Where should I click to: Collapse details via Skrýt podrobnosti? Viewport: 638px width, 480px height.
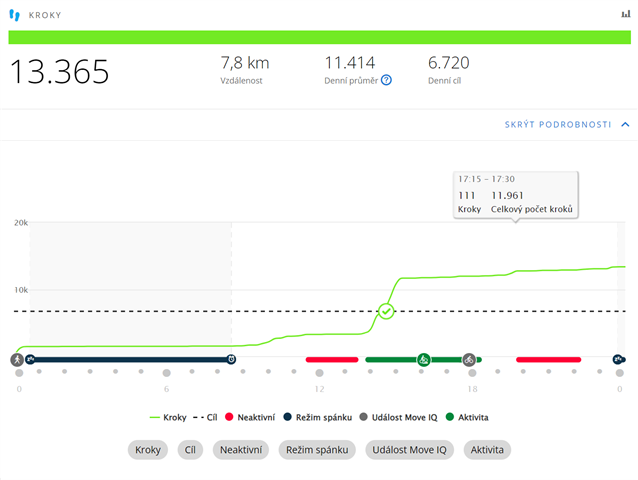pyautogui.click(x=558, y=124)
